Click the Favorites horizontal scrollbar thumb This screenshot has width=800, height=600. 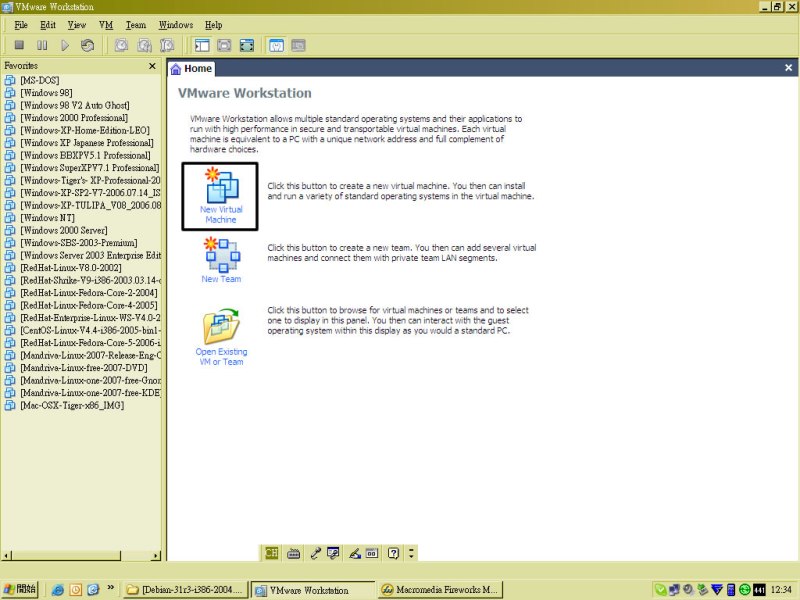(66, 556)
